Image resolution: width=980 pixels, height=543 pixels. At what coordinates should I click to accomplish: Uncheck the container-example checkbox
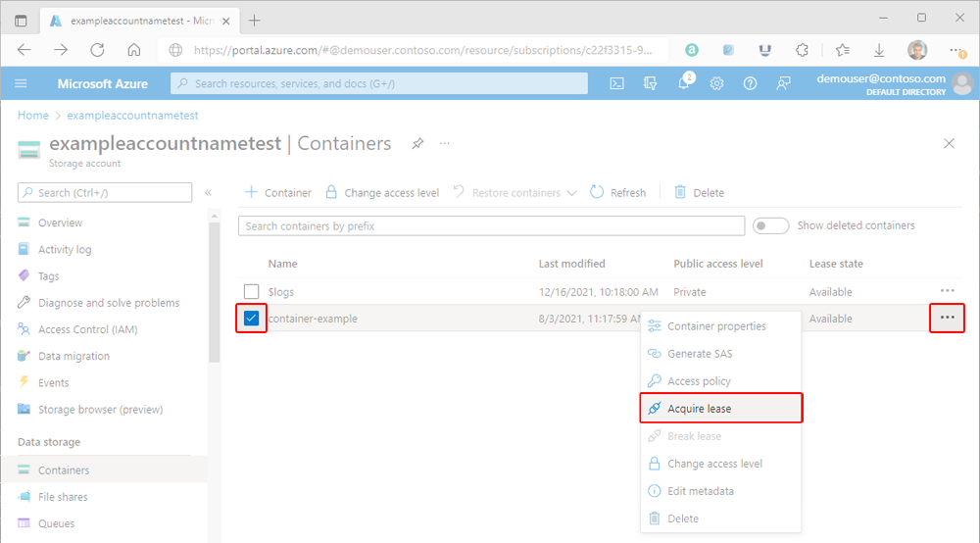coord(251,318)
